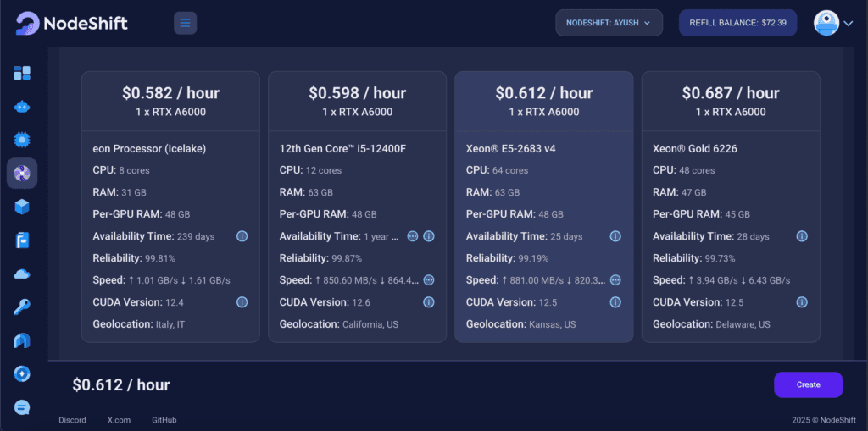
Task: Expand the user avatar menu
Action: (x=834, y=23)
